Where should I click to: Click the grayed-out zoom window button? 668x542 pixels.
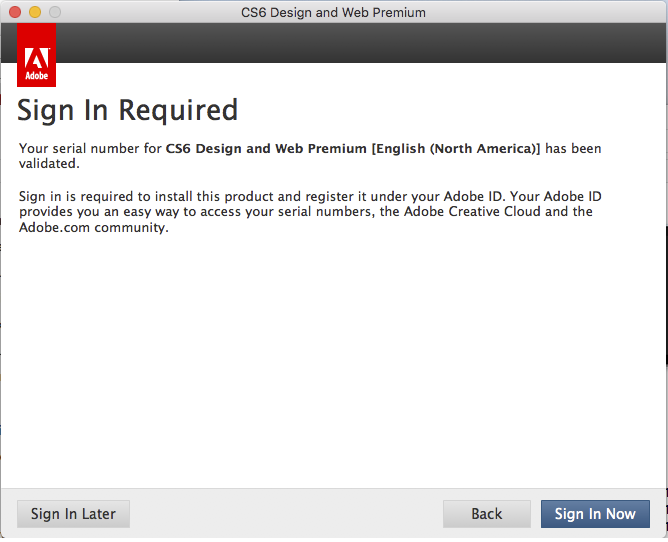(x=55, y=12)
